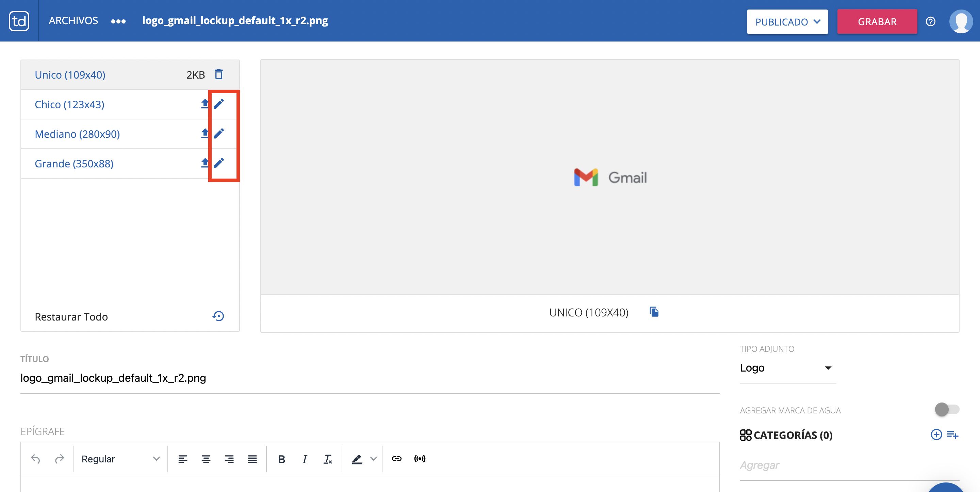Screen dimensions: 980x492
Task: Select the Chico (123x43) size
Action: pyautogui.click(x=70, y=105)
